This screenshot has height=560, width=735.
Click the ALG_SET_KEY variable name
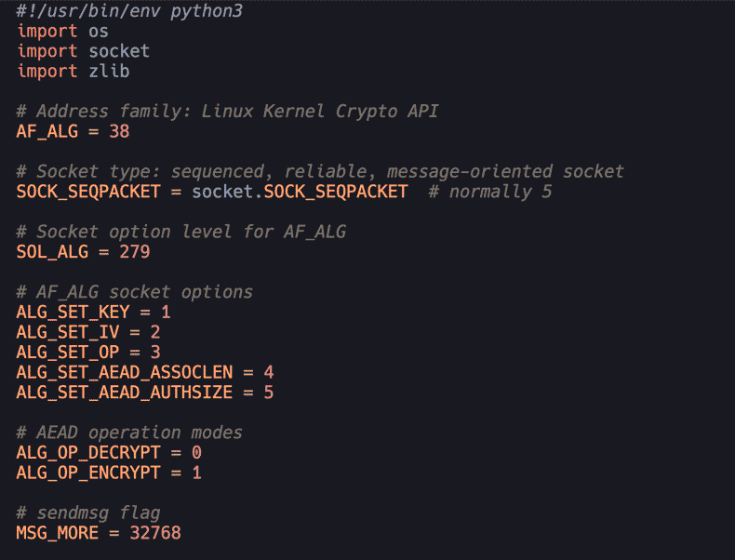click(x=73, y=313)
